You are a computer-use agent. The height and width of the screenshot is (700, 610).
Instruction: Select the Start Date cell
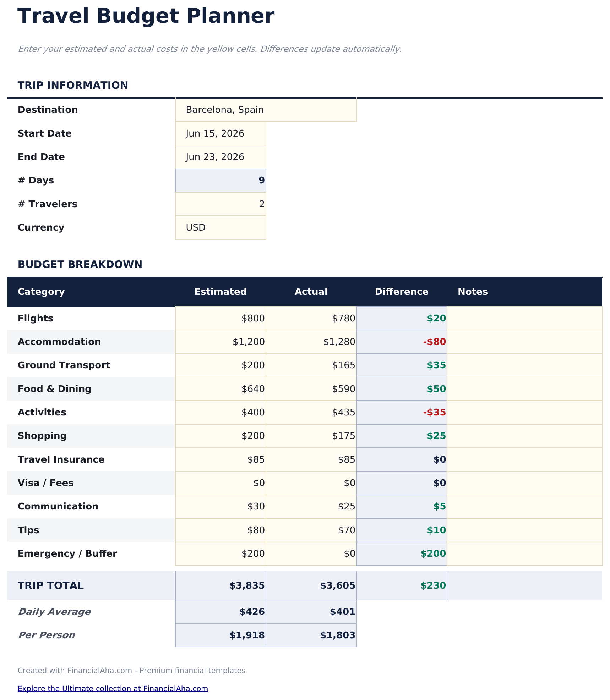[x=220, y=134]
